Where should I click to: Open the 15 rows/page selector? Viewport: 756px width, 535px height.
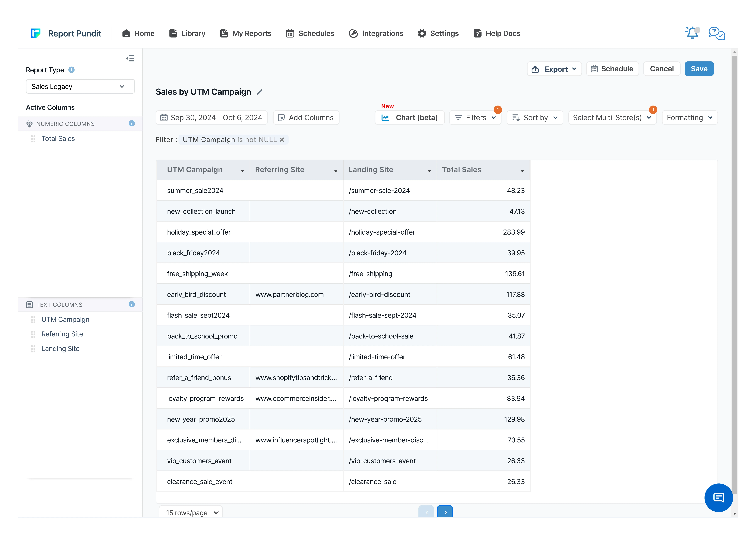pos(191,512)
